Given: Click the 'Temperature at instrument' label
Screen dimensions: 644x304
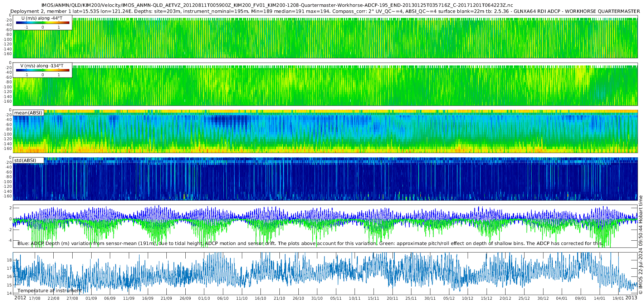Looking at the screenshot, I should click(50, 290).
